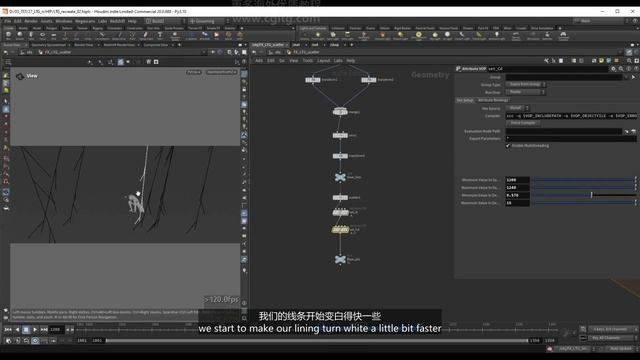Click the Tube shelf tool icon
640x360 pixels.
[x=31, y=36]
